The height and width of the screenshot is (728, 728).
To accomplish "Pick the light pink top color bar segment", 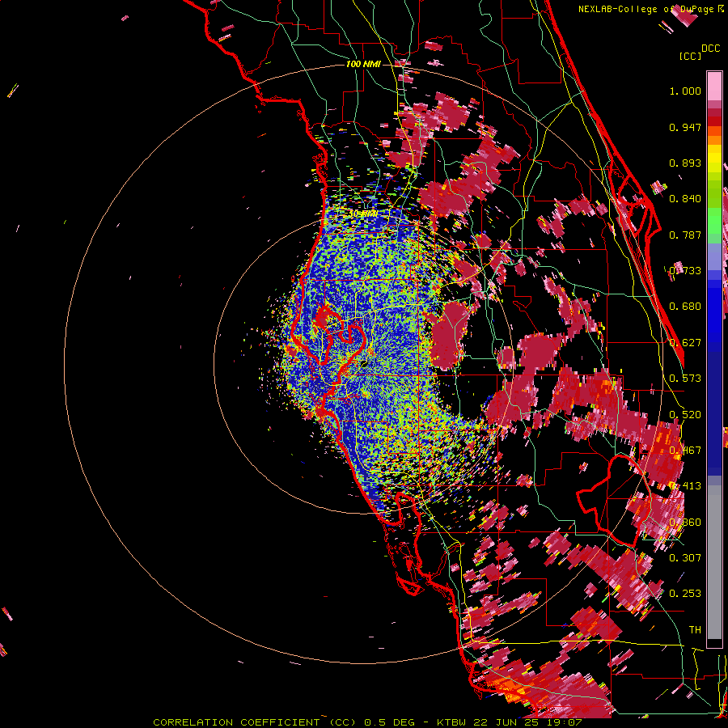I will [714, 87].
